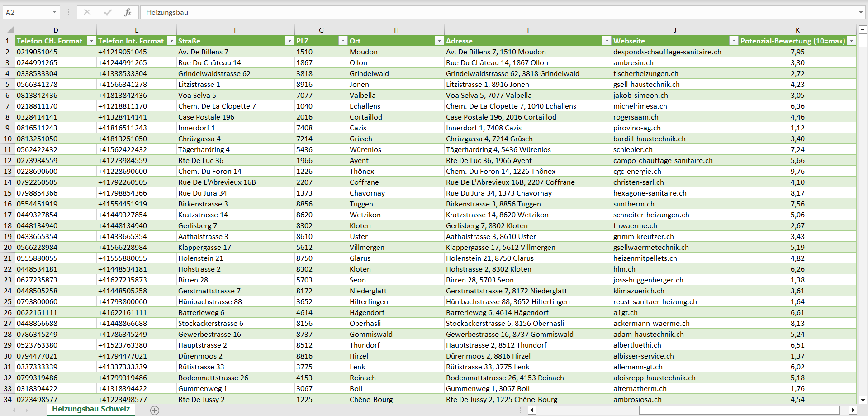The height and width of the screenshot is (416, 868).
Task: Click the horizontal scrollbar left arrow
Action: coord(532,411)
